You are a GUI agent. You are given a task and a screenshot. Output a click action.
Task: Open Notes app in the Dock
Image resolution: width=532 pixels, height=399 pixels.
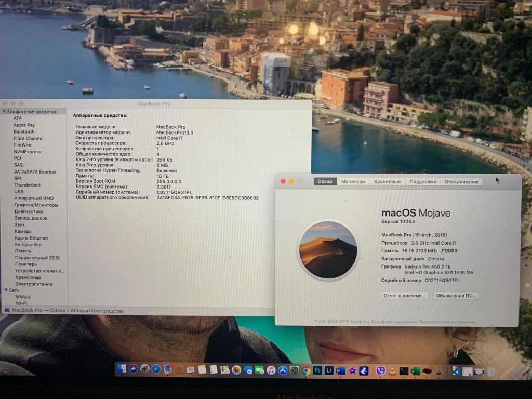click(202, 369)
